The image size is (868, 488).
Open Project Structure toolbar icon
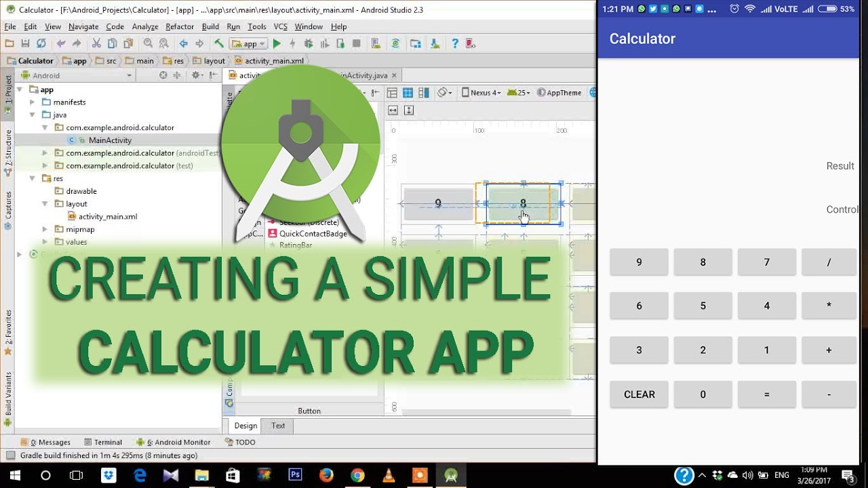(x=416, y=43)
